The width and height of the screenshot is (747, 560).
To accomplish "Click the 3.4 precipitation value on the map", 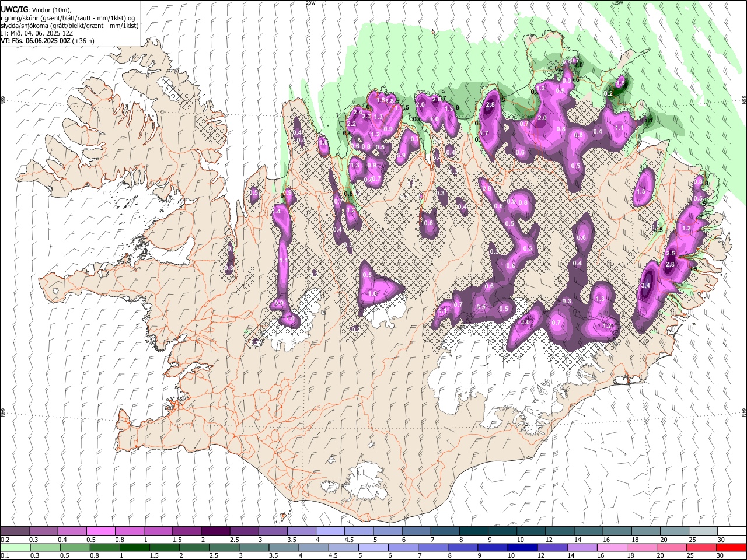I will click(645, 286).
